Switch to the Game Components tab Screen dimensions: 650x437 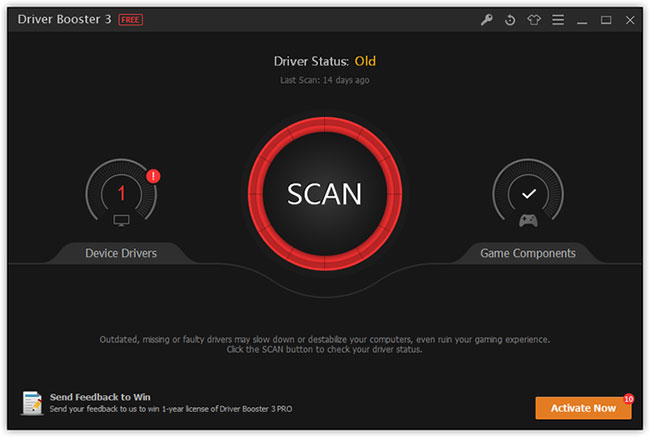point(528,253)
